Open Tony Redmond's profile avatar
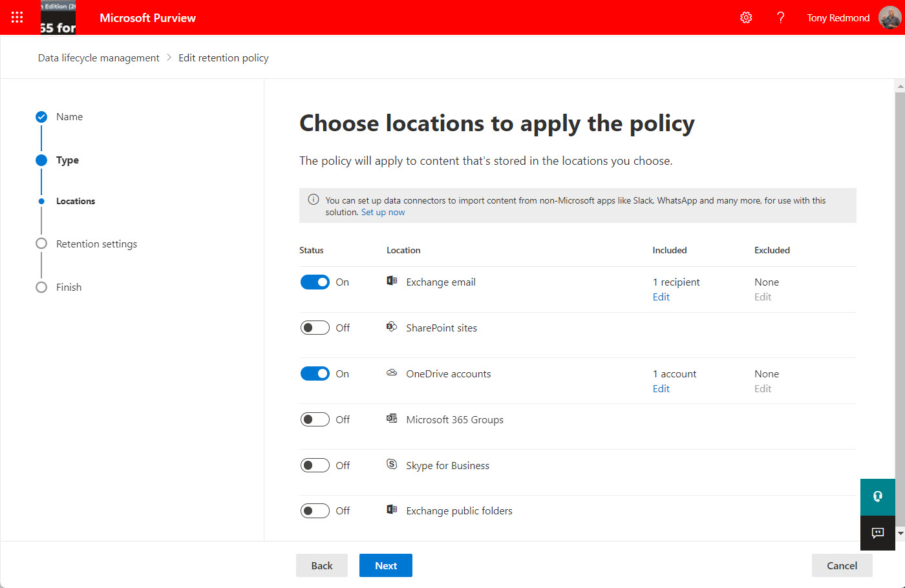The height and width of the screenshot is (588, 905). 889,17
